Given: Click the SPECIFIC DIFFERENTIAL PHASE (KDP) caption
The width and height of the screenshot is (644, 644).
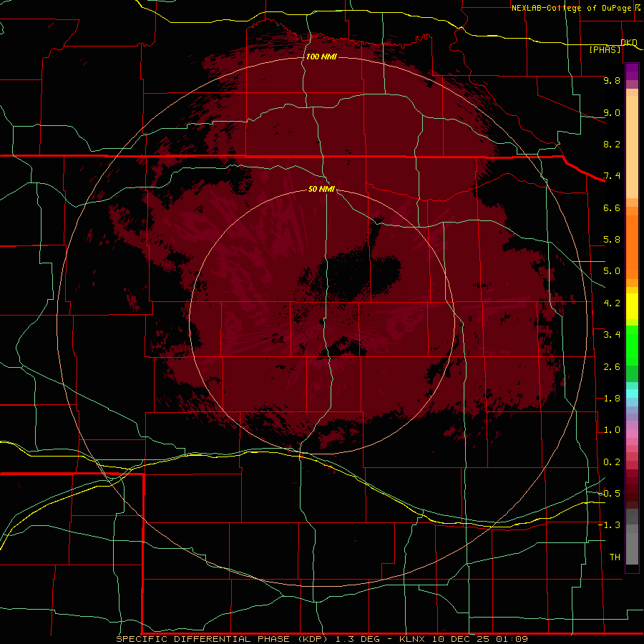Looking at the screenshot, I should tap(222, 639).
